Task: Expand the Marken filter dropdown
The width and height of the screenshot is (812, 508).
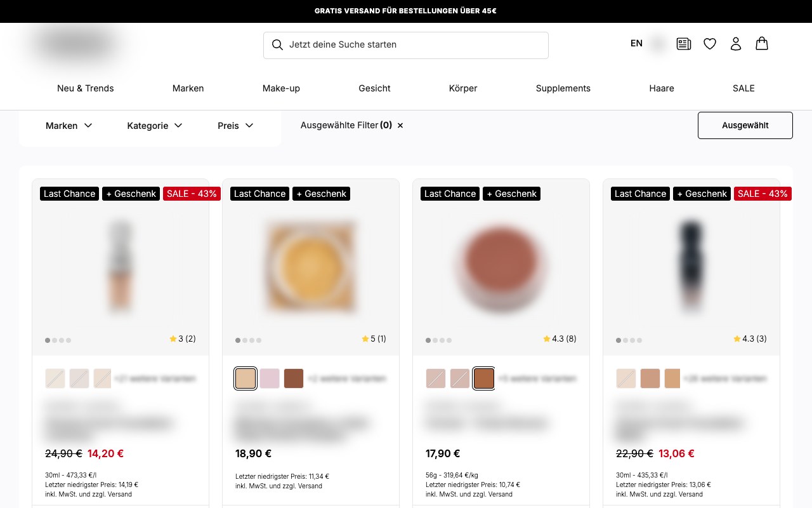Action: point(69,126)
